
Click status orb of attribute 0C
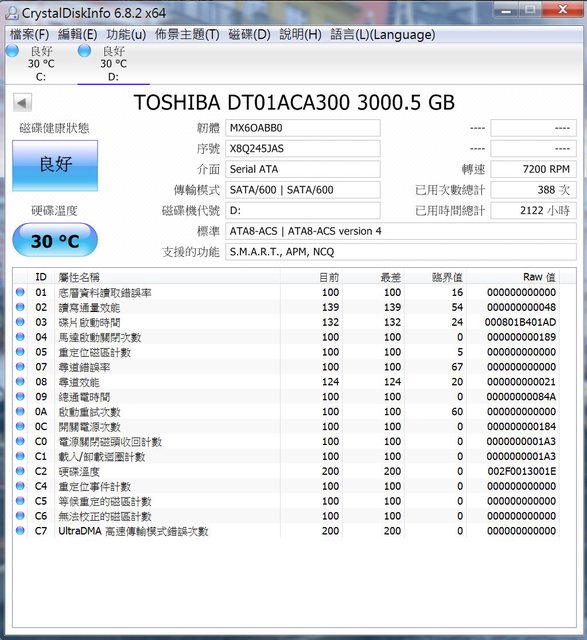[x=20, y=426]
